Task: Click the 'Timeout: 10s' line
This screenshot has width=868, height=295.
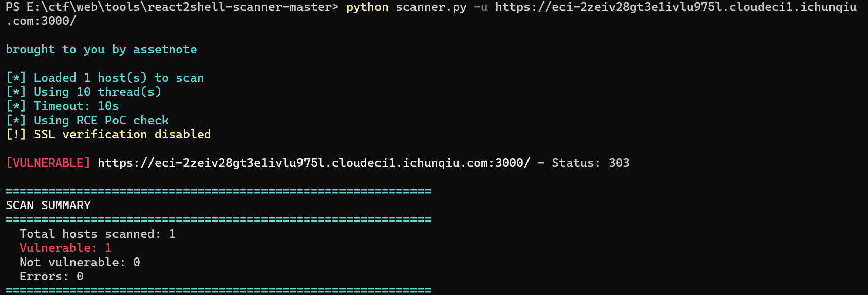Action: pos(76,106)
